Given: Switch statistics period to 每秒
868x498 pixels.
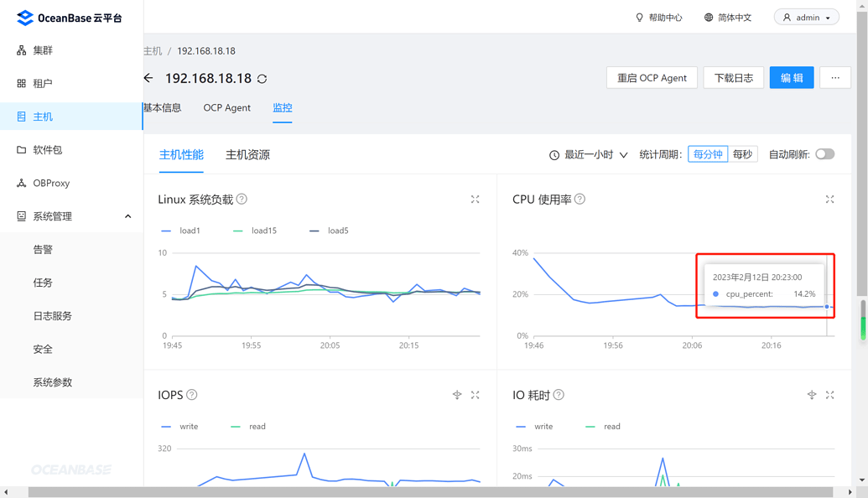Looking at the screenshot, I should tap(743, 153).
